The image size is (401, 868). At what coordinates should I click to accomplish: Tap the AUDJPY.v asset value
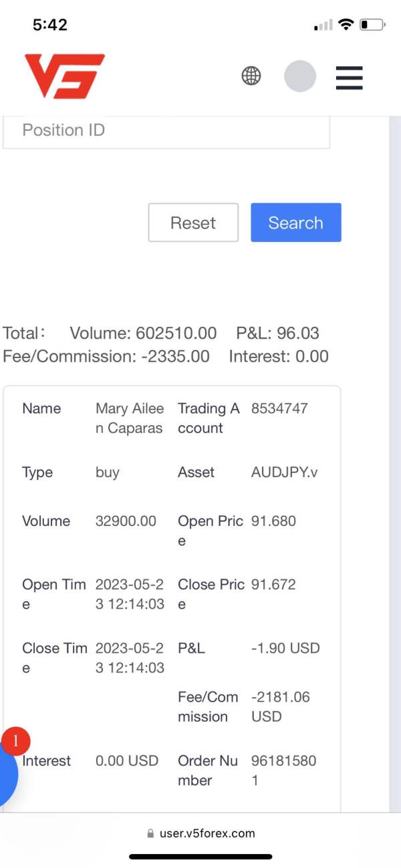pyautogui.click(x=284, y=472)
